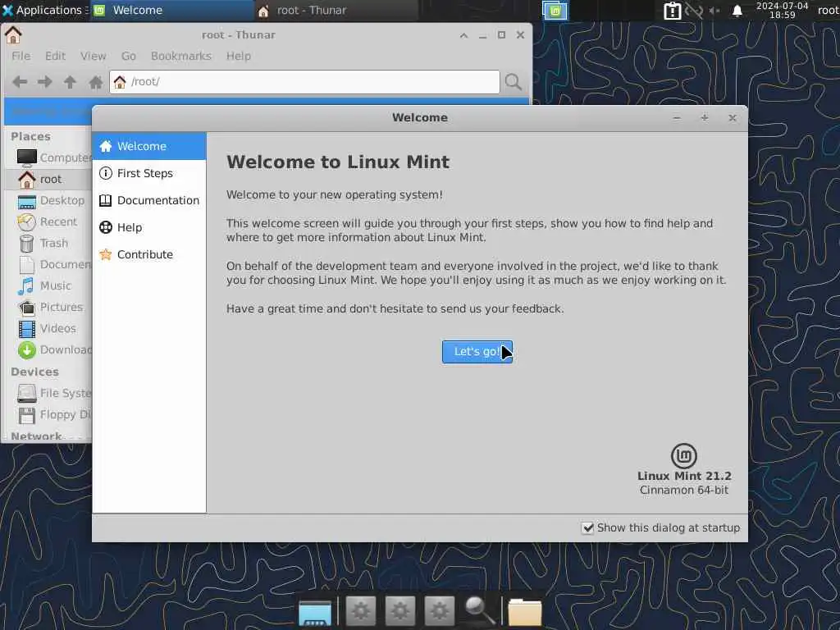Switch to Welcome taskbar entry

click(x=171, y=10)
